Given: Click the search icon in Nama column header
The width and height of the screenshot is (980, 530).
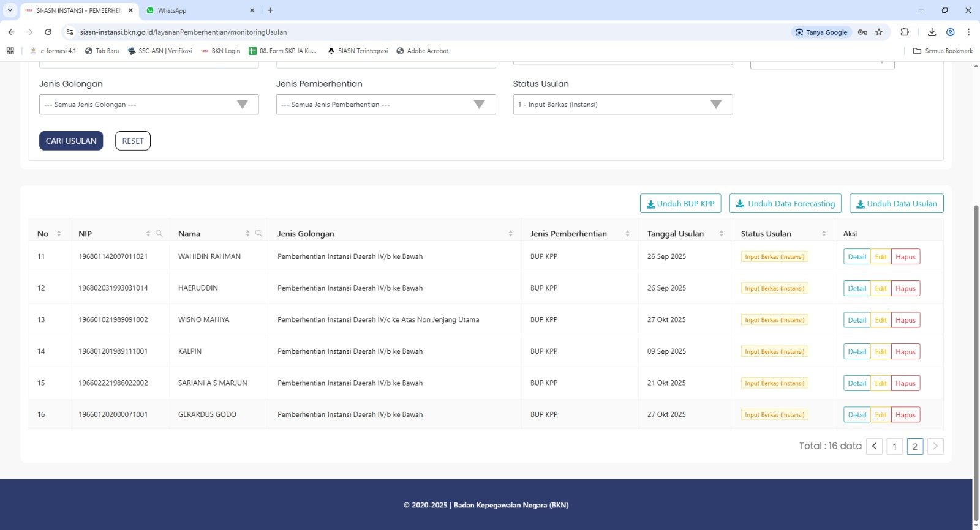Looking at the screenshot, I should click(258, 234).
